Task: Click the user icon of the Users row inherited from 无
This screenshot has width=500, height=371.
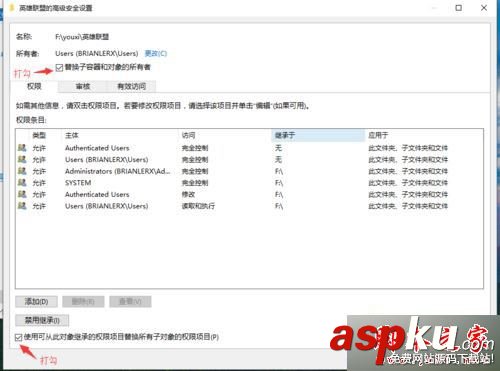Action: 22,159
